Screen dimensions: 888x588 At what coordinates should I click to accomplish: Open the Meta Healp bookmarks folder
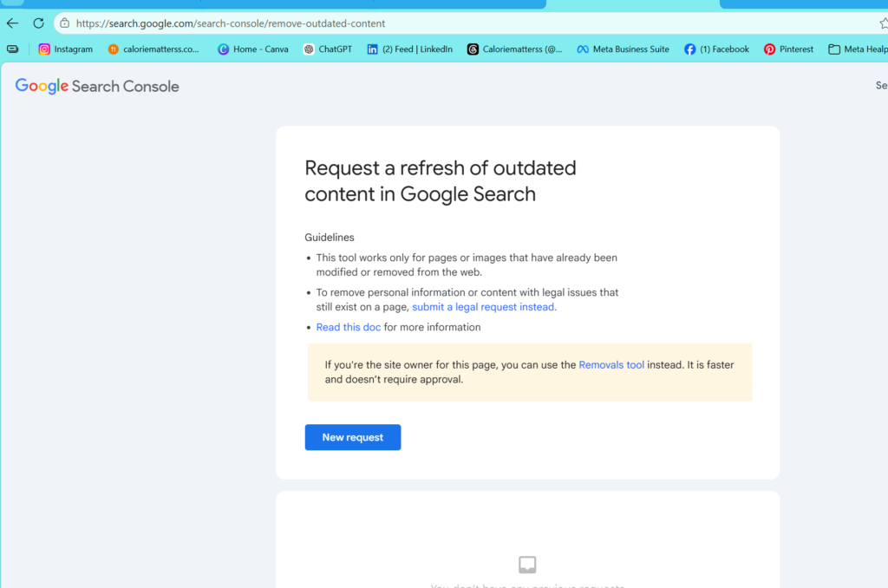[x=858, y=49]
